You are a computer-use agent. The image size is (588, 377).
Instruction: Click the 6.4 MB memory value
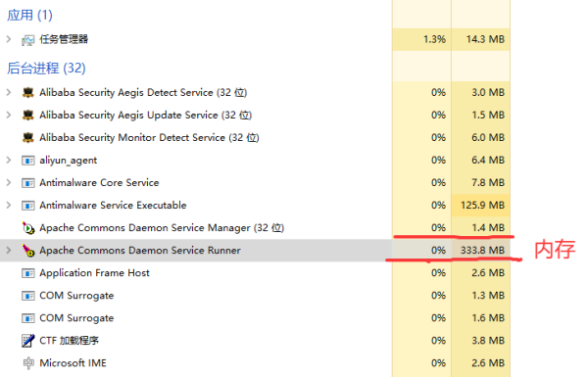click(488, 160)
